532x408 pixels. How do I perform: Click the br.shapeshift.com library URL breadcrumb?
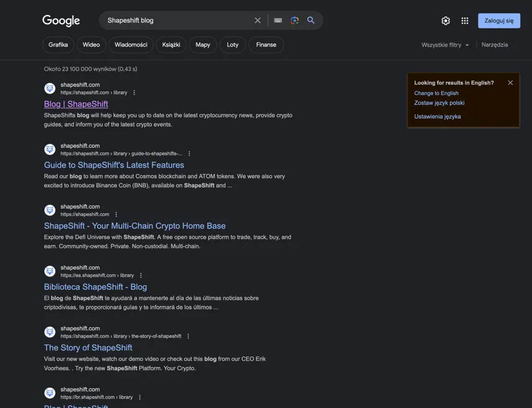click(x=96, y=397)
